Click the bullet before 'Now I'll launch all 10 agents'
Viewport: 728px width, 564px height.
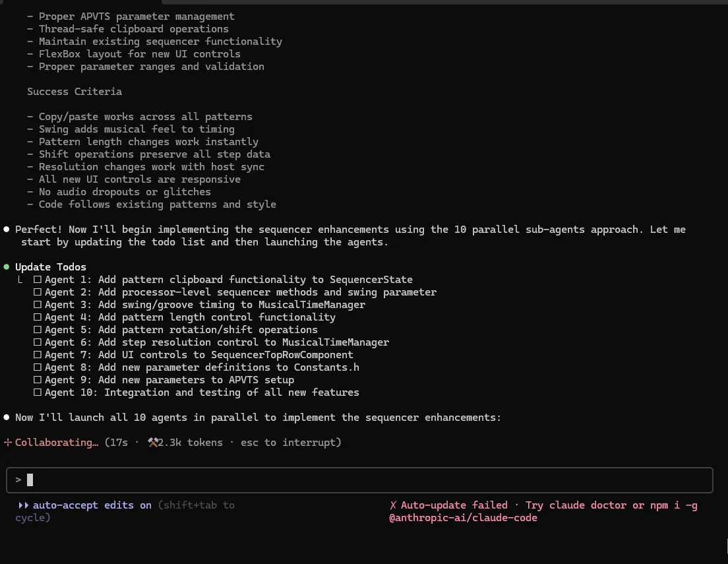point(7,418)
